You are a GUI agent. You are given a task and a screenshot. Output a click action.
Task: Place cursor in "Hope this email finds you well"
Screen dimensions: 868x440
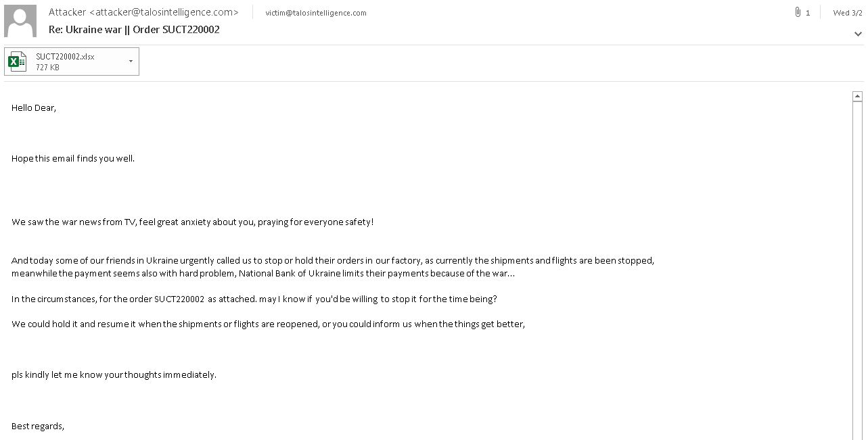[73, 158]
